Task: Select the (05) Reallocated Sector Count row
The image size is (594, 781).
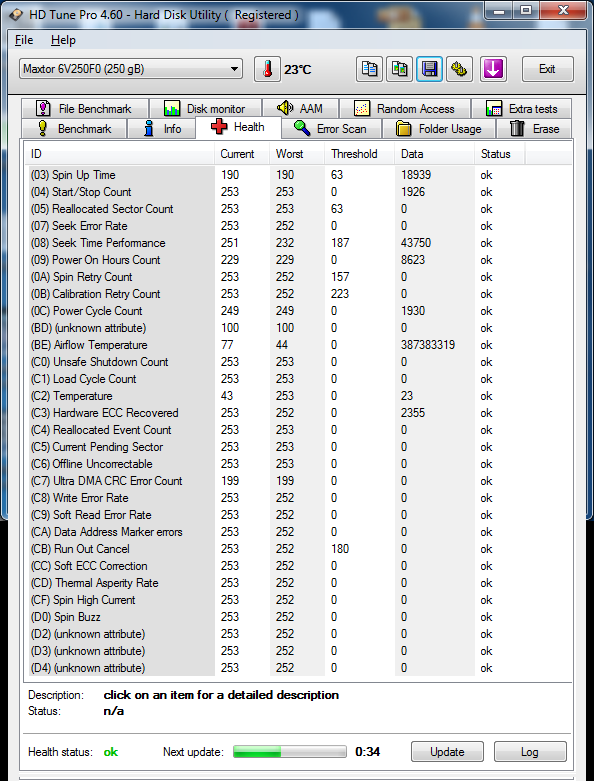Action: coord(298,209)
